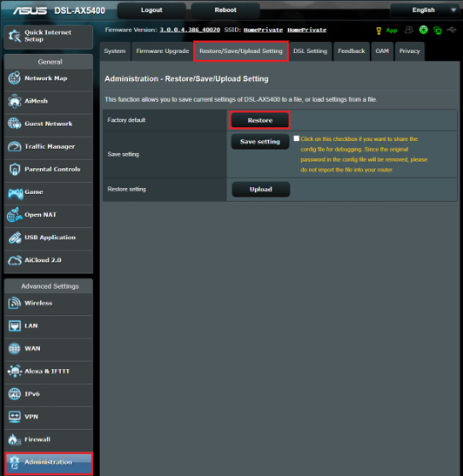The image size is (463, 476).
Task: Open firmware version 3.0.0.4.386_40020 link
Action: point(190,30)
